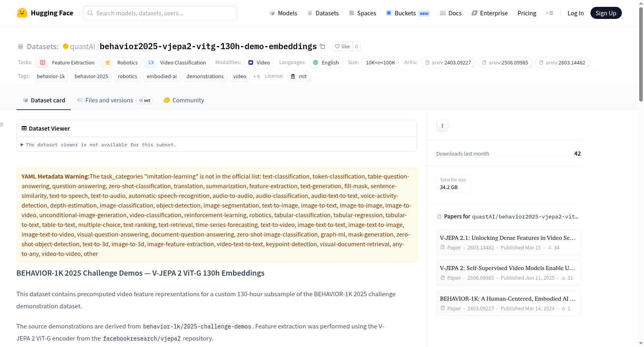Click the heart like button
Screen dimensions: 644x347
[342, 46]
